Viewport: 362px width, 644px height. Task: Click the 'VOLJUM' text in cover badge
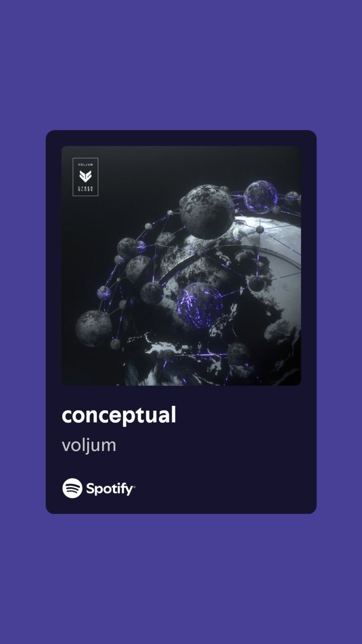85,164
